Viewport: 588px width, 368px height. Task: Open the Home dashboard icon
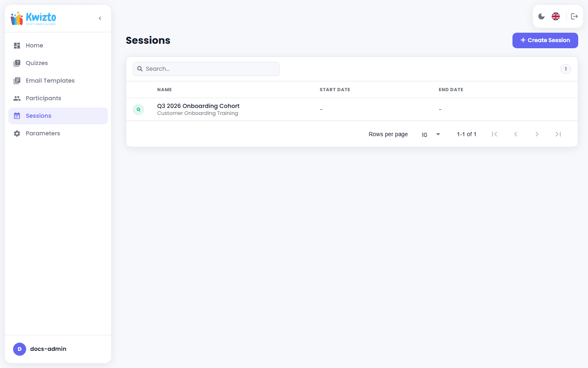pyautogui.click(x=17, y=45)
